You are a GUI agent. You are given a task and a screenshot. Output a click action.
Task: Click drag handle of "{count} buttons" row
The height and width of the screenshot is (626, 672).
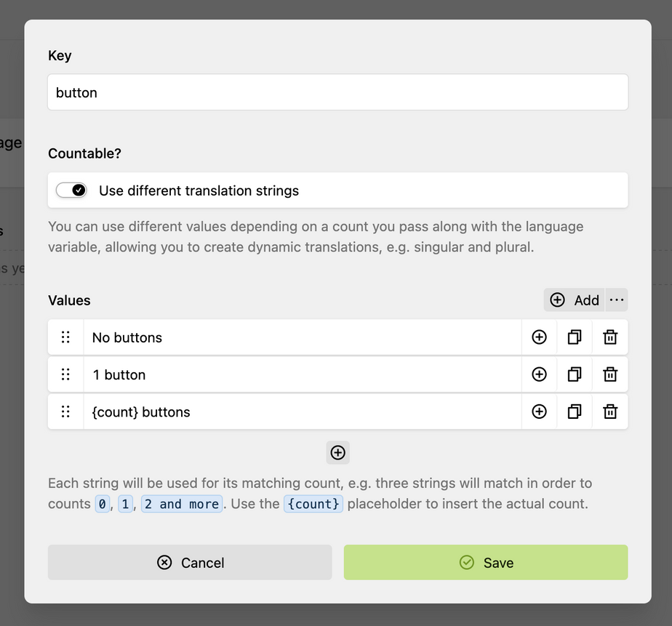click(x=65, y=412)
